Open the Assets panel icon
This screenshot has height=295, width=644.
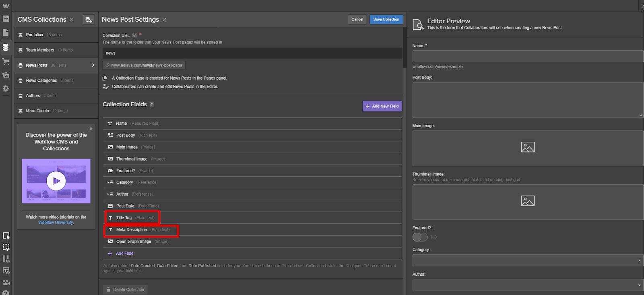(6, 75)
